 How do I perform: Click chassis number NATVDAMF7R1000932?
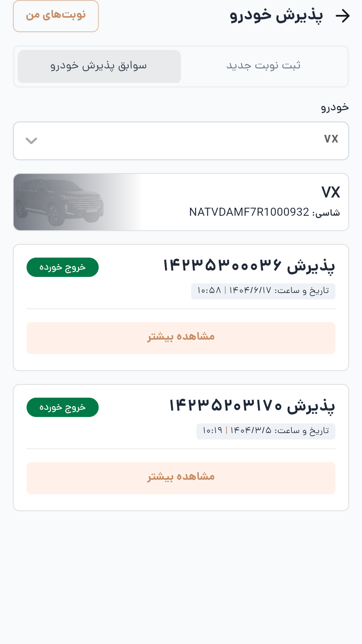pos(249,212)
